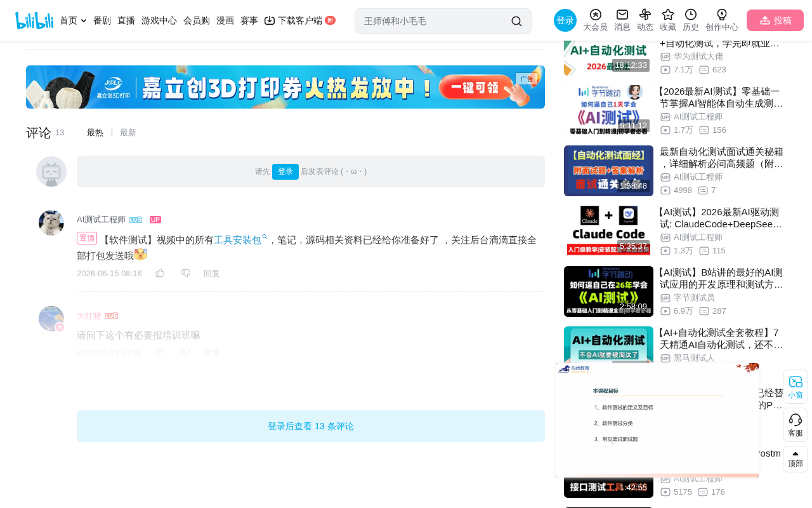Dislike the pinned AI测试工程师 comment

pos(186,273)
